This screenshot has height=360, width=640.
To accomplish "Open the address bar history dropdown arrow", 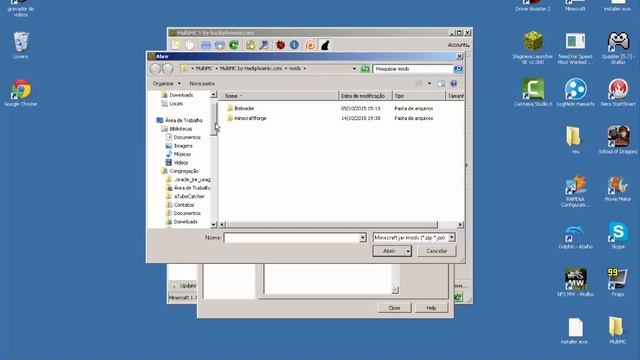I will coord(354,69).
